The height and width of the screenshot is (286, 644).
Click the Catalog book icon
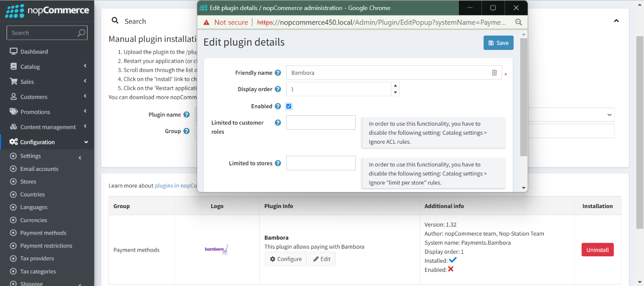14,67
